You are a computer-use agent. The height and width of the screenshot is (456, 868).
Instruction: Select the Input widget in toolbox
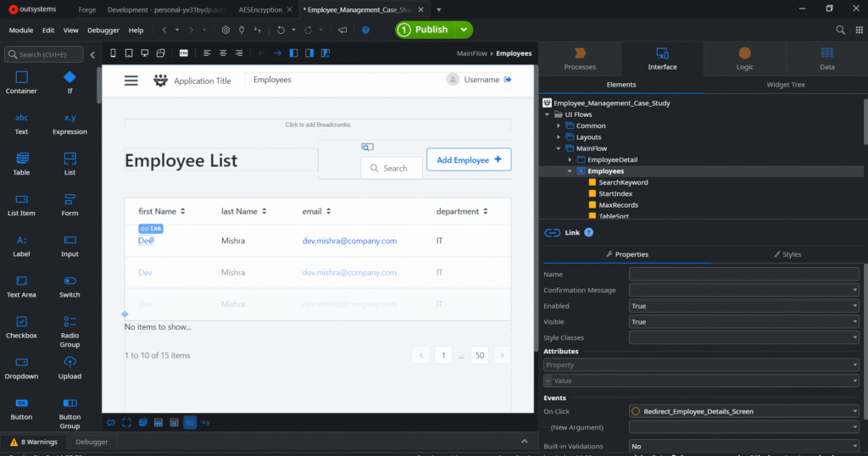click(x=70, y=247)
